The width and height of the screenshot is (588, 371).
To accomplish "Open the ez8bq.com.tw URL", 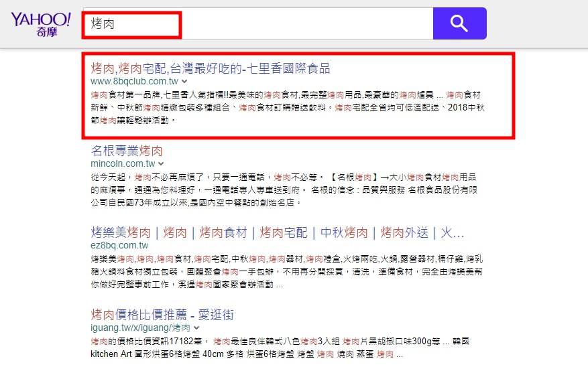I will tap(119, 245).
